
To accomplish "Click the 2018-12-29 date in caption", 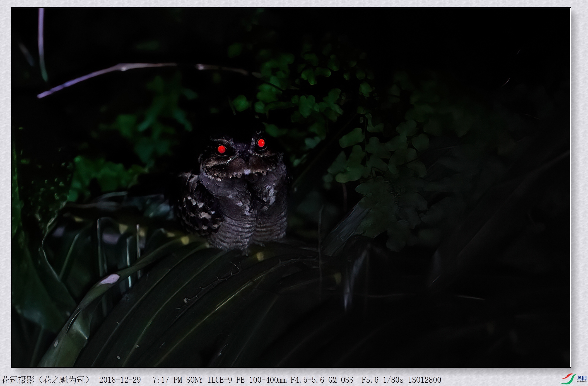I will 120,380.
